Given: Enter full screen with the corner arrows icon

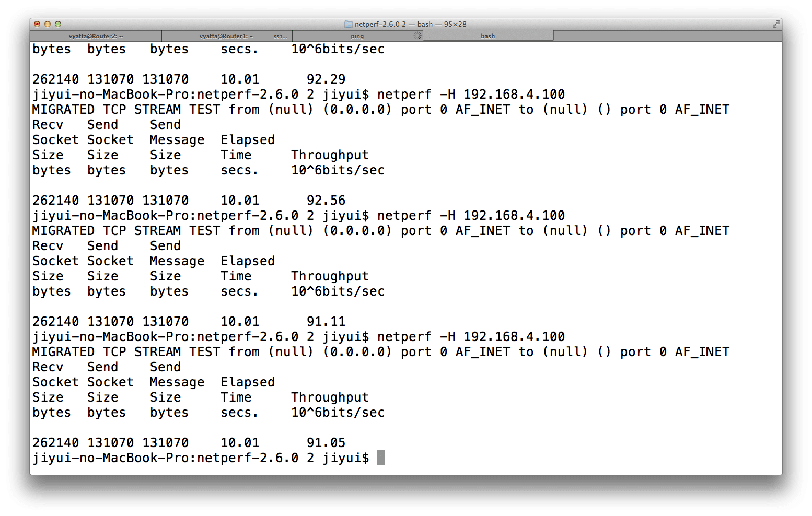Looking at the screenshot, I should click(776, 24).
